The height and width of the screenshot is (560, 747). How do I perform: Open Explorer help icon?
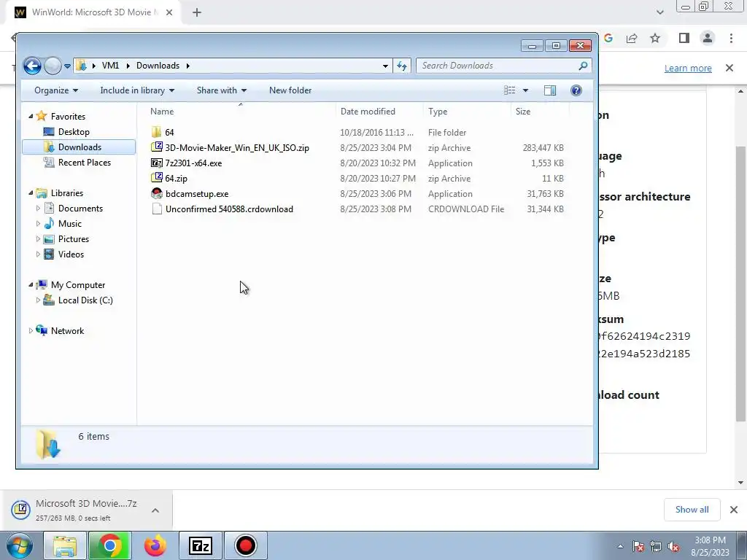tap(576, 90)
